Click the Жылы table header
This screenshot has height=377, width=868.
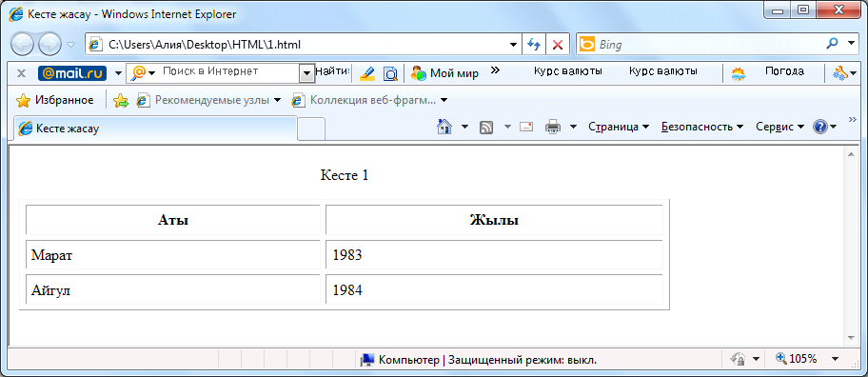tap(494, 220)
